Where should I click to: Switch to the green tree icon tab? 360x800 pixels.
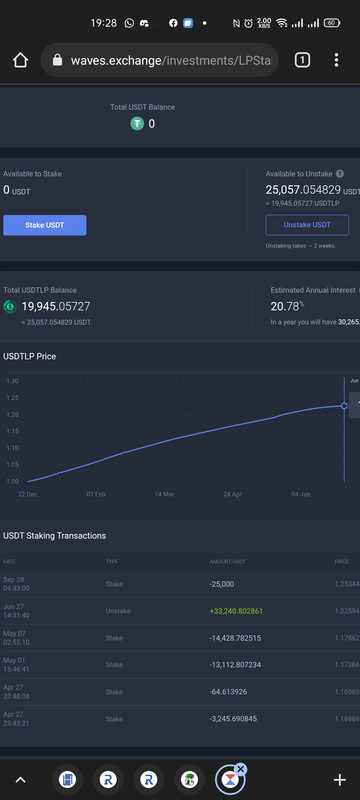[x=189, y=780]
